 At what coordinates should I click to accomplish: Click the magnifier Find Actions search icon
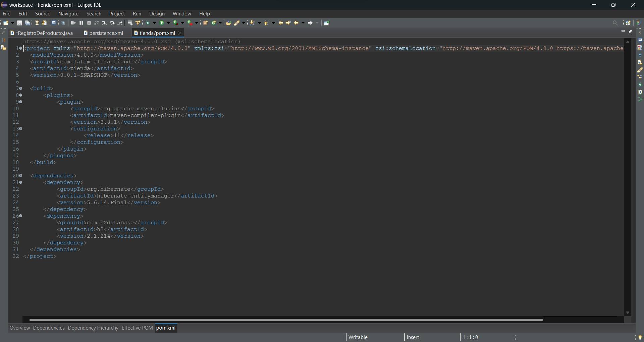615,23
